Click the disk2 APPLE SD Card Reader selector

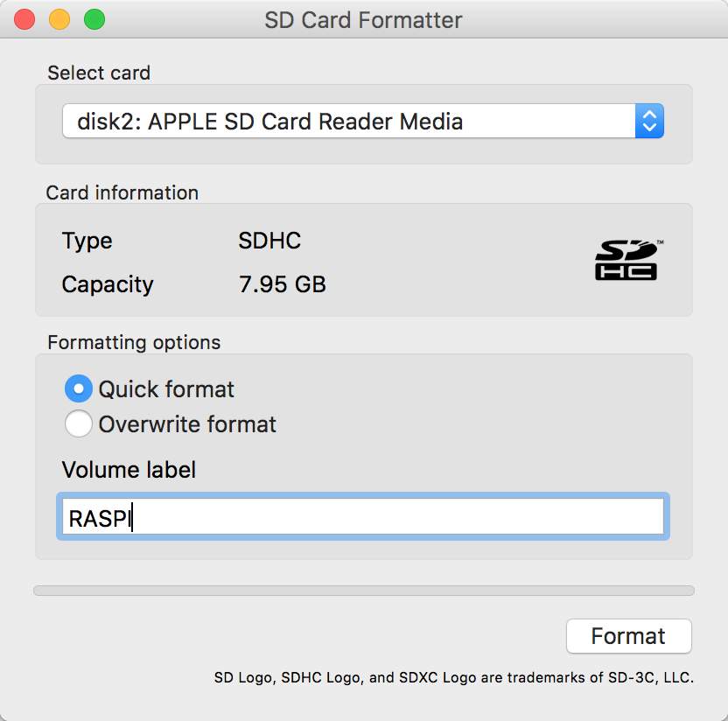tap(348, 122)
